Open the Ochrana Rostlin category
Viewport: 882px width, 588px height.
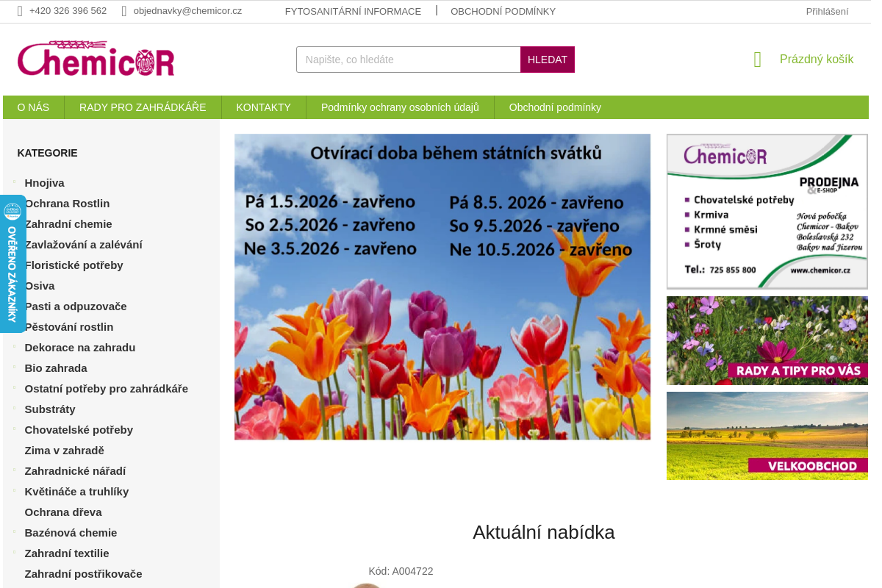coord(67,203)
